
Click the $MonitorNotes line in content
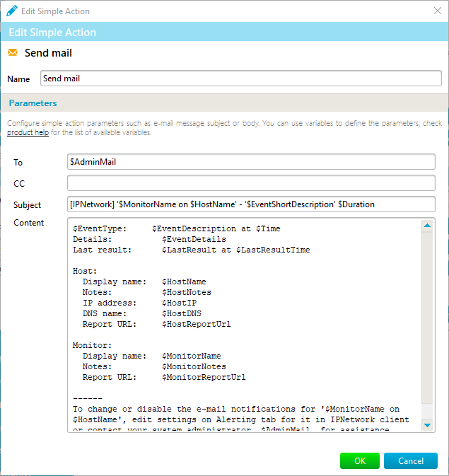(x=154, y=366)
